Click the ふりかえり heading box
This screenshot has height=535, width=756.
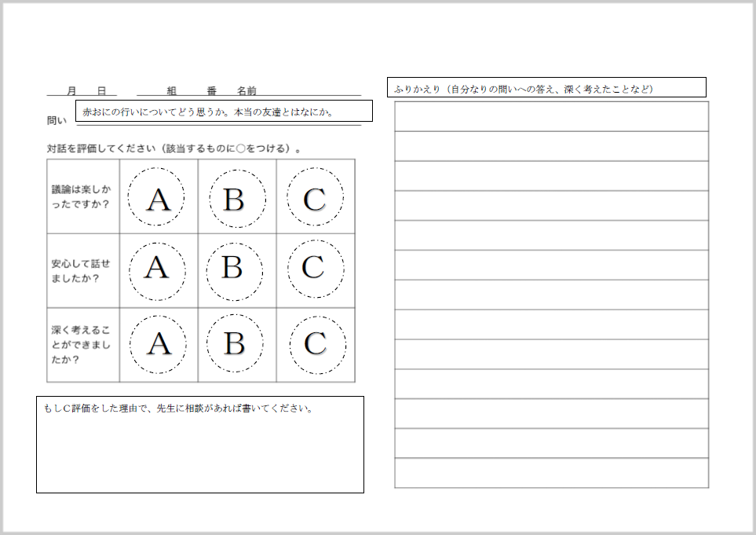[546, 87]
